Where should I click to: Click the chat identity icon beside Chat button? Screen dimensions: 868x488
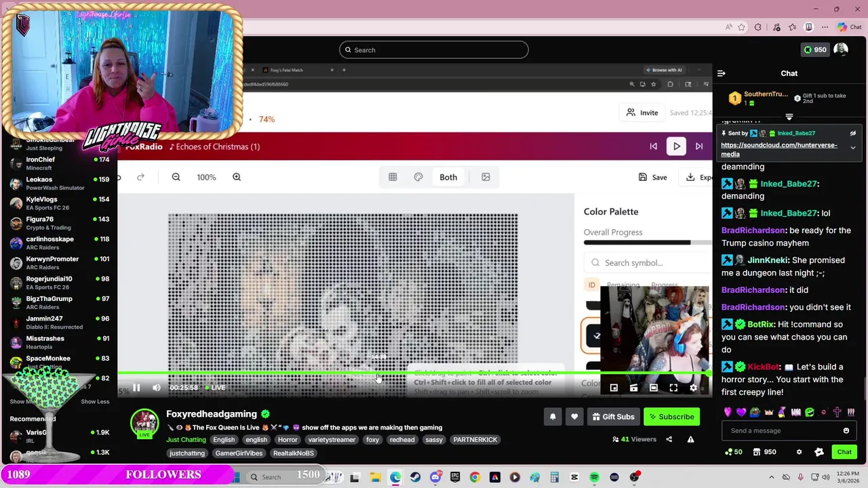tap(819, 452)
